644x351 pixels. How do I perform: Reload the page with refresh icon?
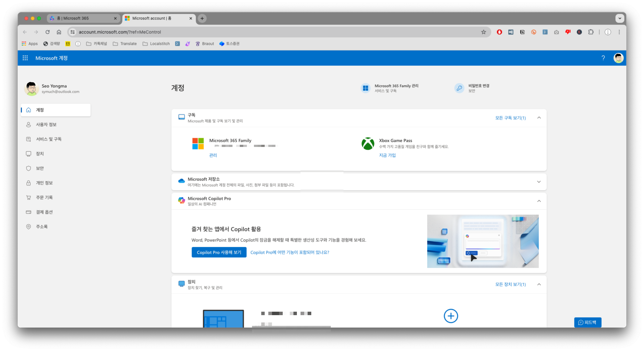point(47,32)
